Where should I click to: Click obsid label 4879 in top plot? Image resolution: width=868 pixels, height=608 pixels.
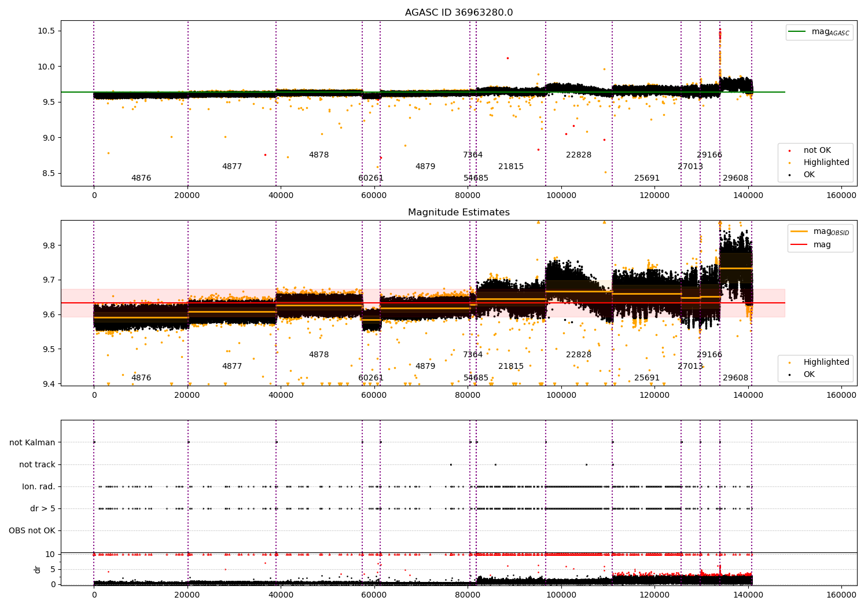point(425,167)
